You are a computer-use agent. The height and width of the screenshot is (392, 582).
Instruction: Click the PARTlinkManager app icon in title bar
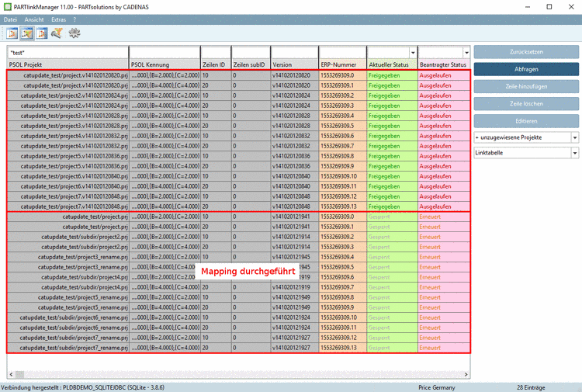(7, 5)
